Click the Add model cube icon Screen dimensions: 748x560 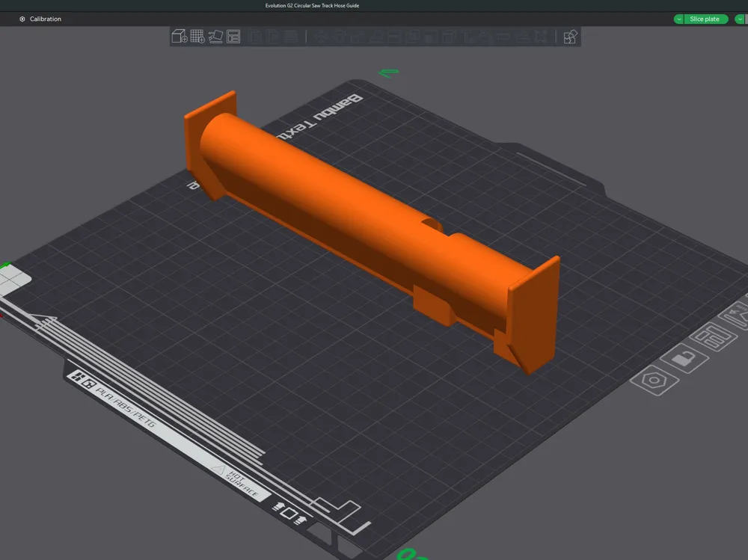tap(180, 36)
